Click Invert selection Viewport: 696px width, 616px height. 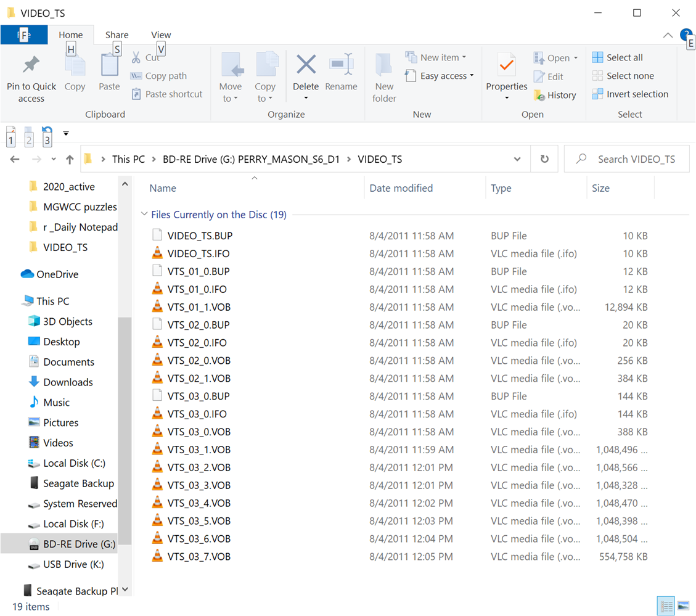630,94
